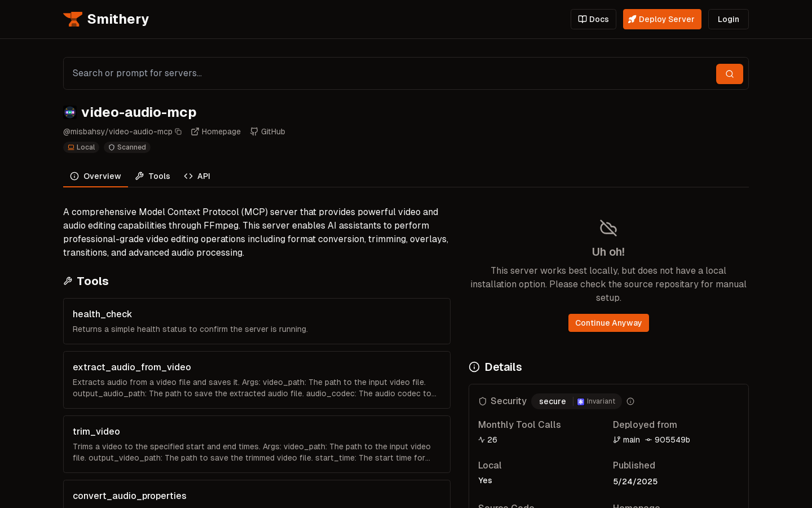Click the Invariant scanner label

click(596, 401)
